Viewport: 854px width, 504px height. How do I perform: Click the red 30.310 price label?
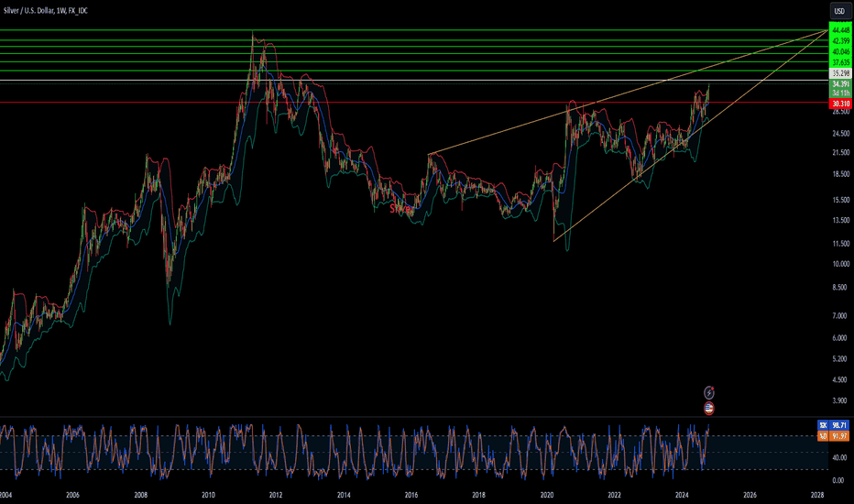tap(840, 104)
